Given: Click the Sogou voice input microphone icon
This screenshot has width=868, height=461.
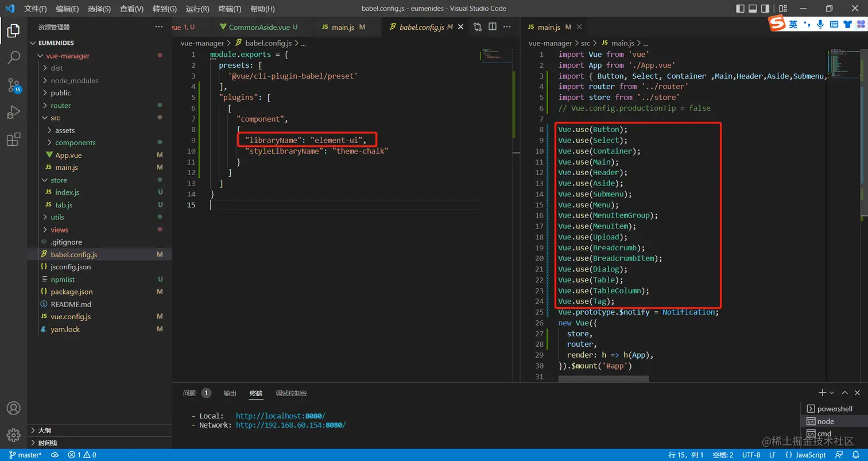Looking at the screenshot, I should (x=820, y=24).
